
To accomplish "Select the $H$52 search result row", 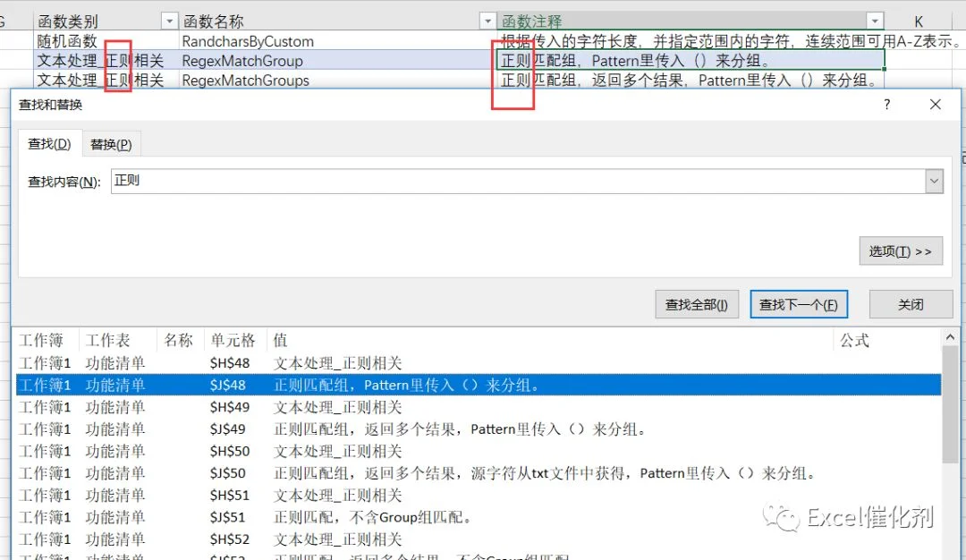I will pos(478,539).
